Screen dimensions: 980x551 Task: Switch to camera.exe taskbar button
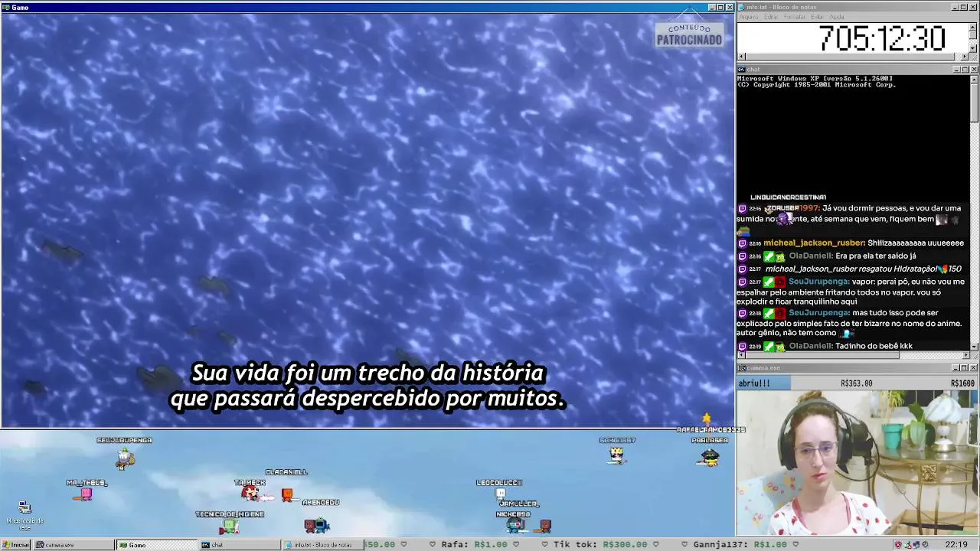(73, 545)
